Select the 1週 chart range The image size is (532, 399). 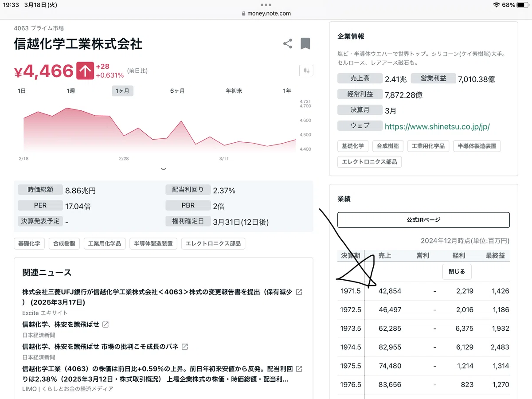click(70, 91)
